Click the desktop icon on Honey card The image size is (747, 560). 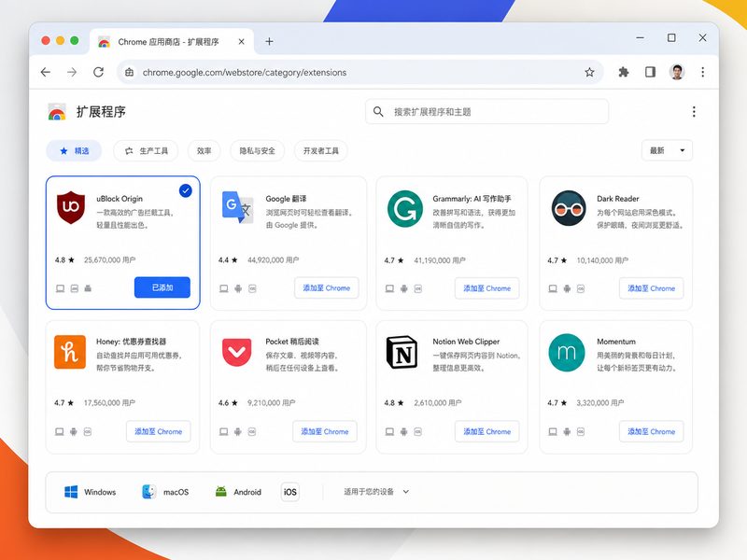click(60, 432)
